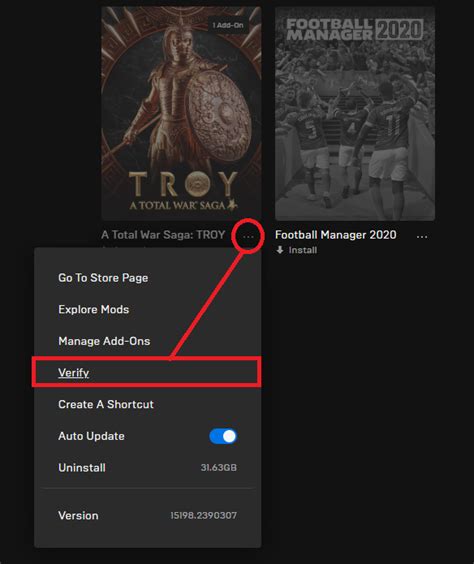Click the A Total War Saga: TROY title
474x564 pixels.
pyautogui.click(x=163, y=235)
